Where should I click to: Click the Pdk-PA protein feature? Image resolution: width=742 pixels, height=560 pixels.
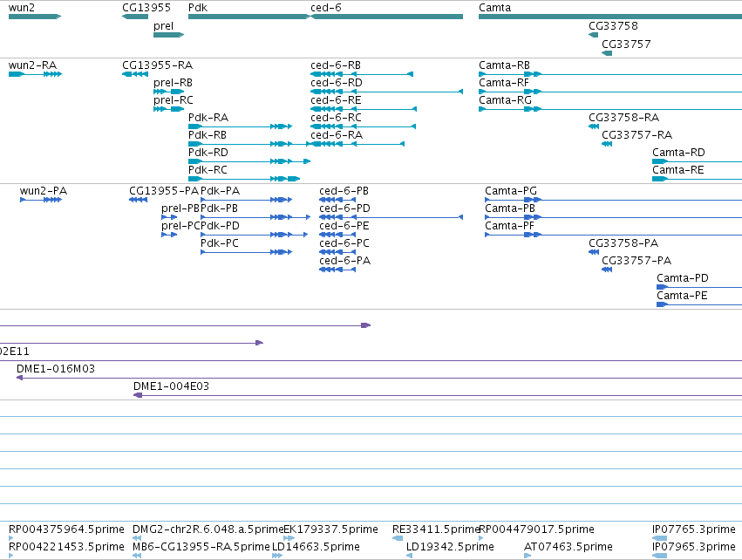click(246, 200)
